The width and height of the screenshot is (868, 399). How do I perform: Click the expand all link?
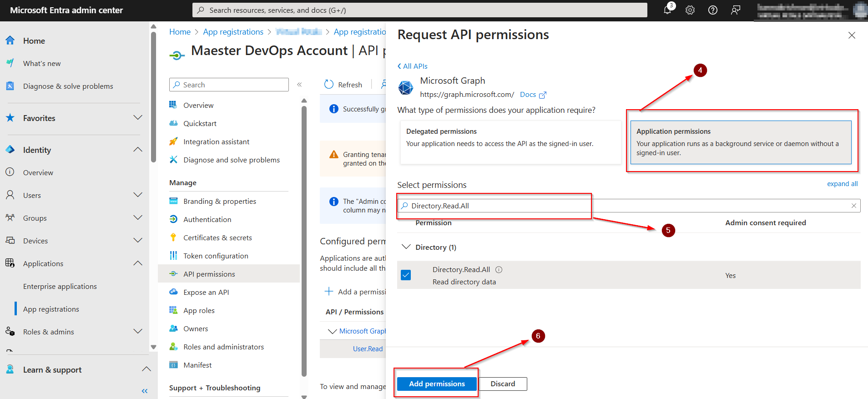pos(842,184)
